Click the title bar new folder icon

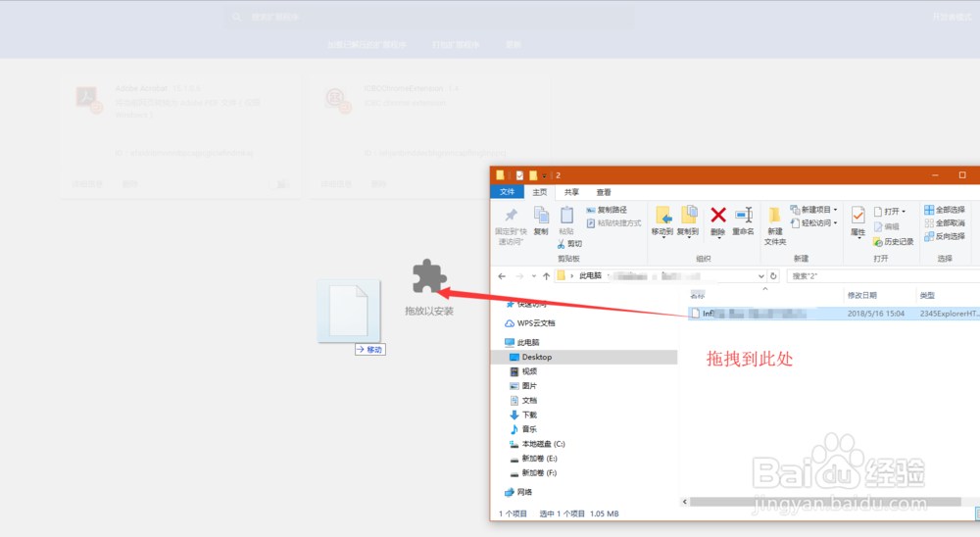click(x=533, y=175)
